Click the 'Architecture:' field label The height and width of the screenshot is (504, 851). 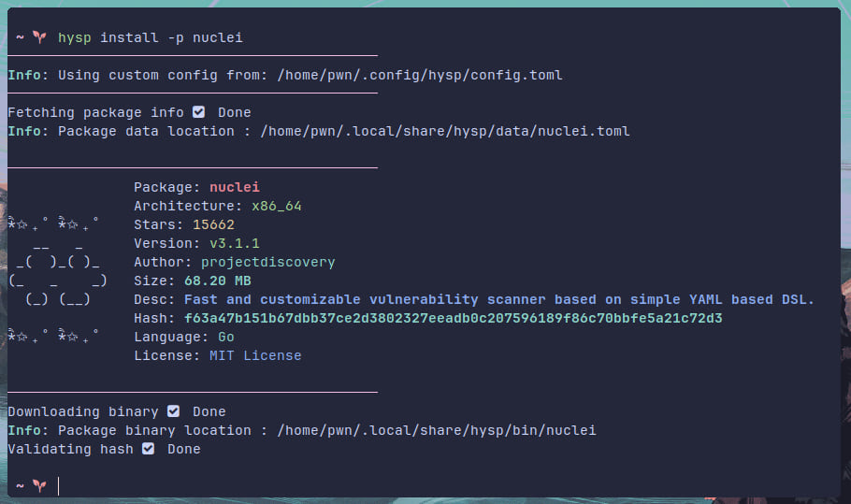point(188,206)
